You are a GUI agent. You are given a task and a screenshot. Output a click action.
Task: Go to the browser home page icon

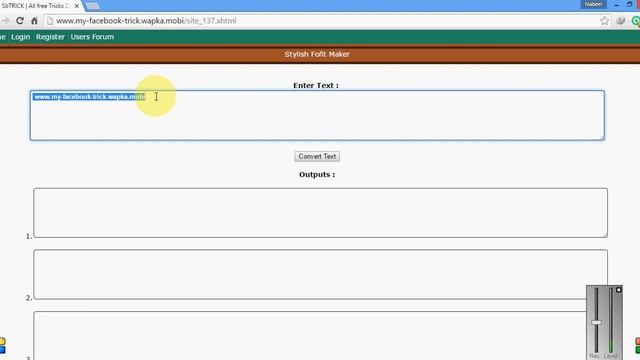[x=34, y=20]
